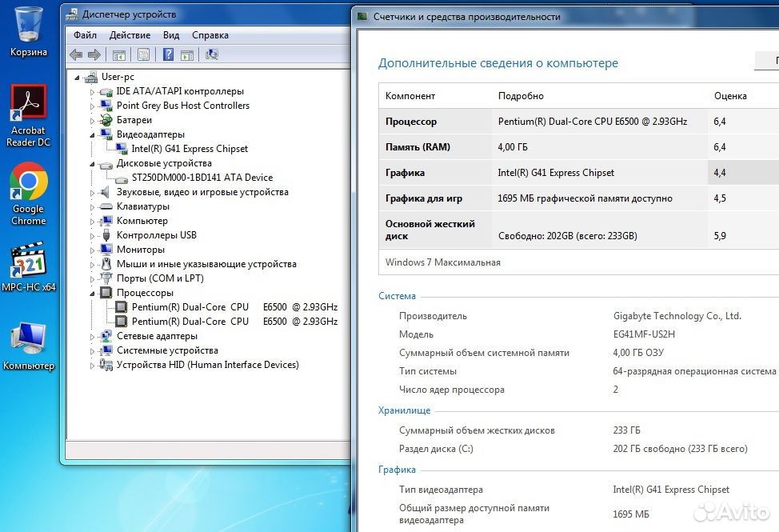779x532 pixels.
Task: Collapse the Процессоры node
Action: coord(92,294)
